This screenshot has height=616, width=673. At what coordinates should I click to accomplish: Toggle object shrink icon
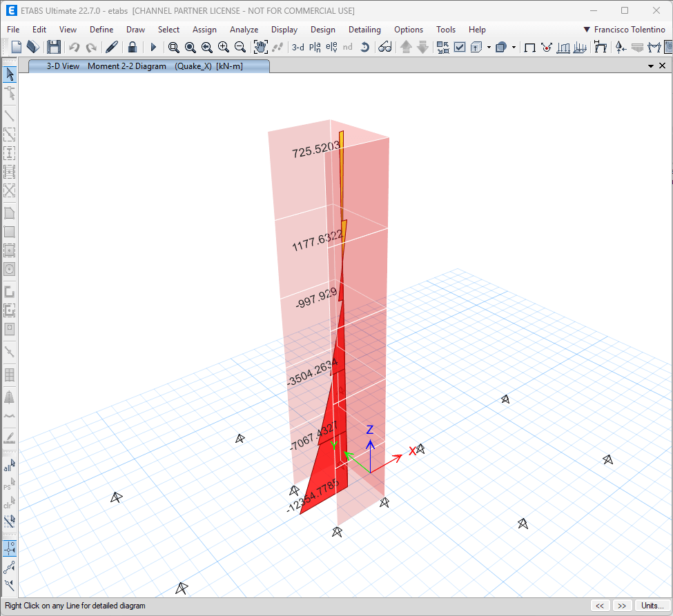click(443, 47)
